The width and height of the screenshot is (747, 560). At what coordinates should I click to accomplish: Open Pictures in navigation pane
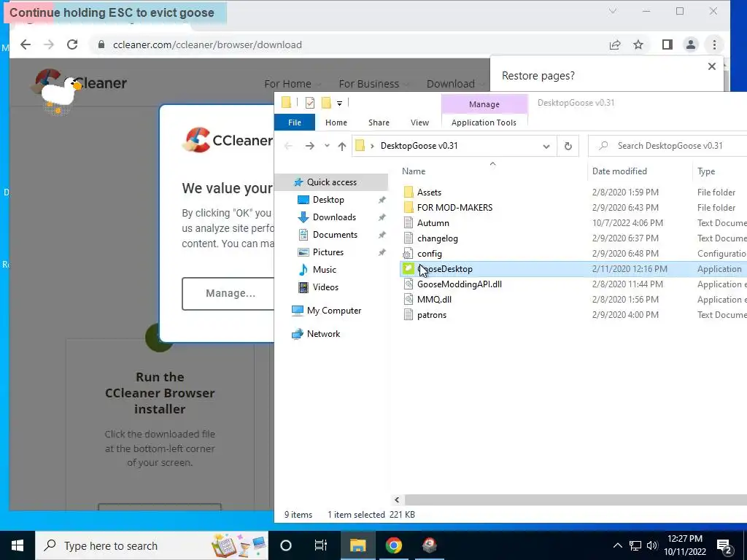tap(328, 252)
